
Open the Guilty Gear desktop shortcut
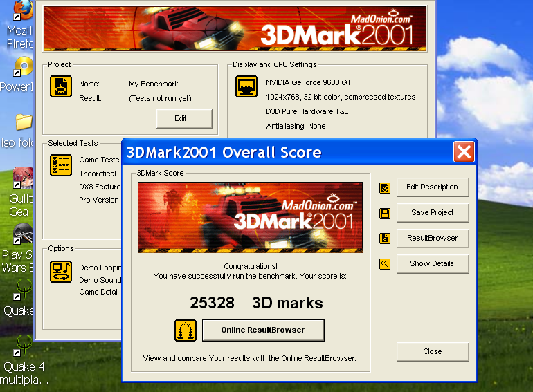click(x=21, y=192)
